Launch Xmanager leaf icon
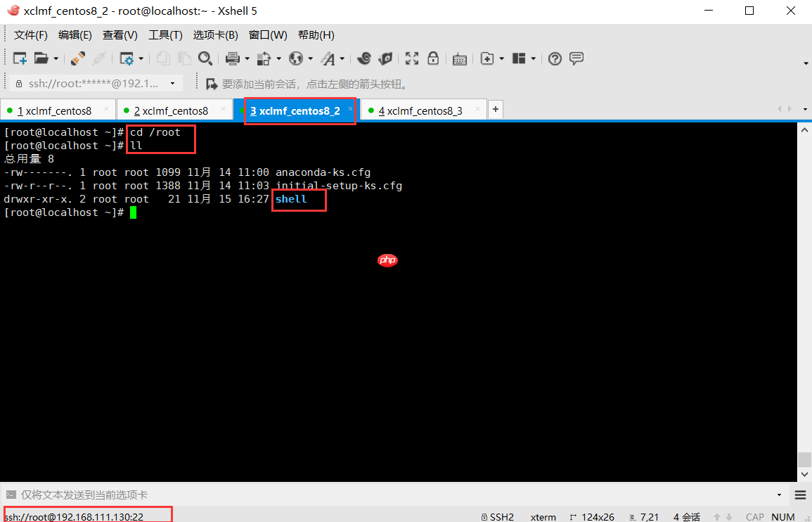The image size is (812, 522). pos(385,58)
